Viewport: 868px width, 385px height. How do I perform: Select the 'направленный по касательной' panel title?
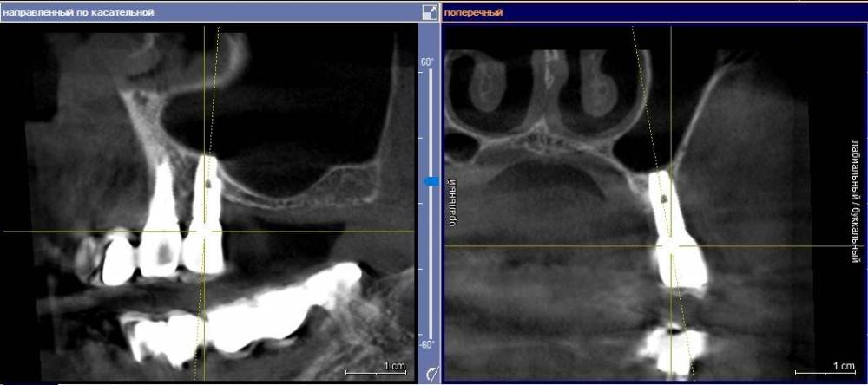click(x=79, y=12)
